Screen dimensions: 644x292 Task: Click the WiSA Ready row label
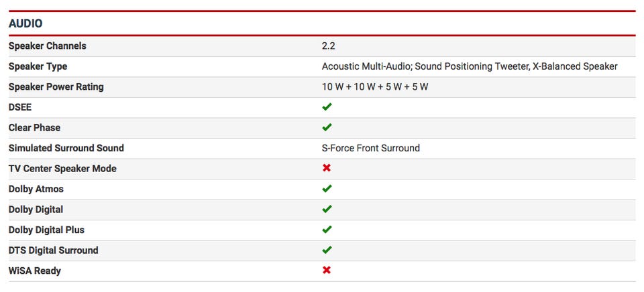35,271
